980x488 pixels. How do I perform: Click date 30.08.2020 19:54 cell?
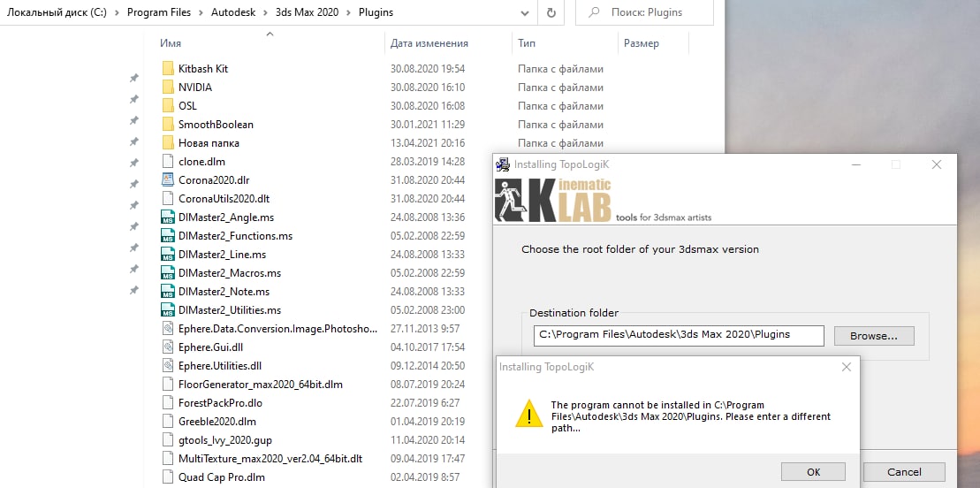428,69
